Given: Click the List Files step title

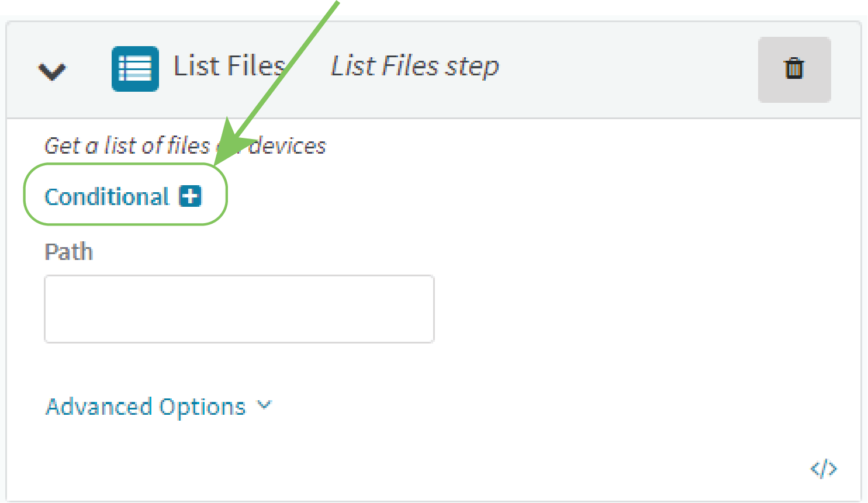Looking at the screenshot, I should pyautogui.click(x=227, y=66).
